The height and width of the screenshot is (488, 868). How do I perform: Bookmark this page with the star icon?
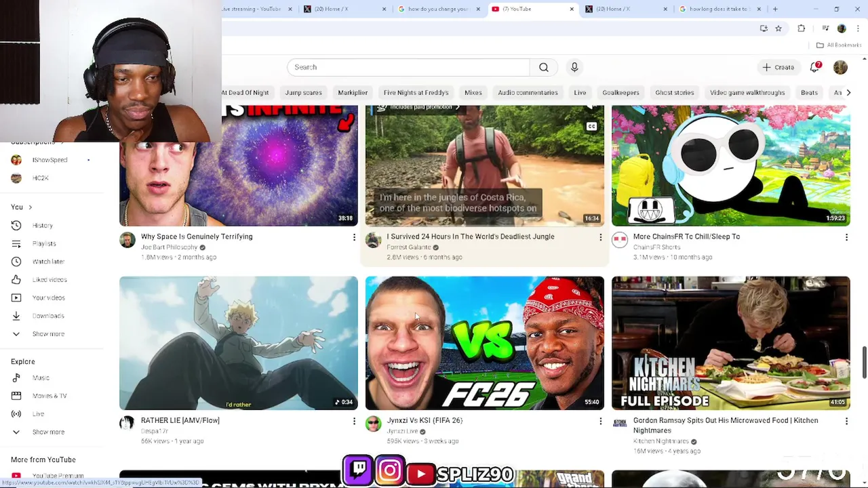click(778, 28)
